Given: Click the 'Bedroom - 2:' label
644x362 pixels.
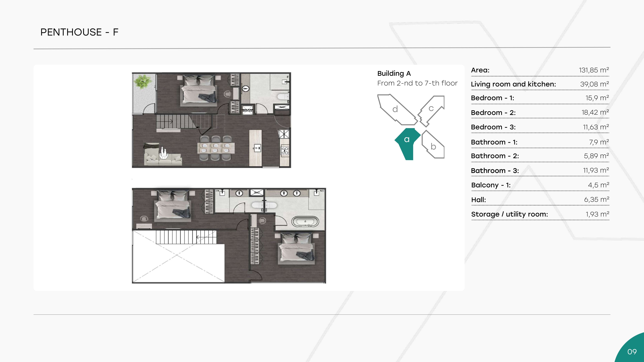Looking at the screenshot, I should pyautogui.click(x=493, y=113).
